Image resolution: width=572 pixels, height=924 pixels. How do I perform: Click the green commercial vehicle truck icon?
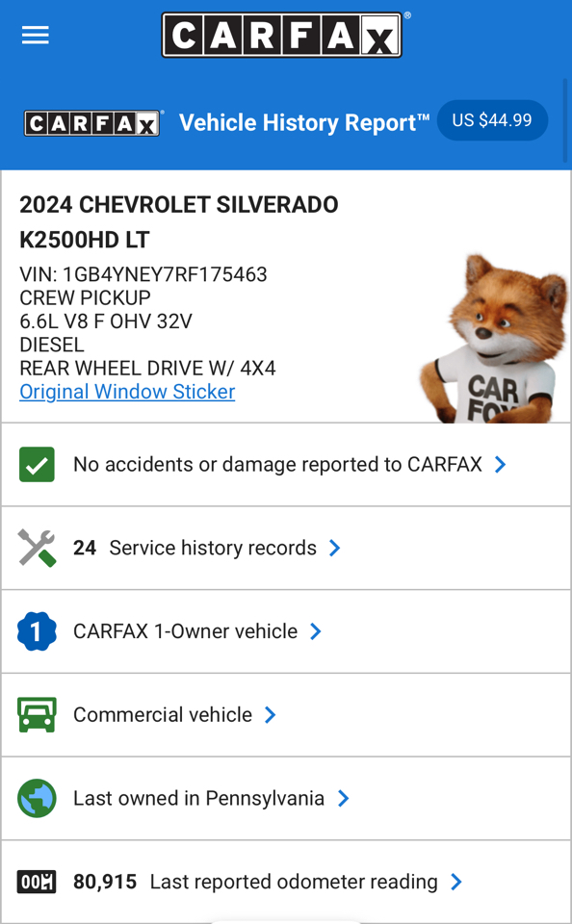pyautogui.click(x=37, y=715)
